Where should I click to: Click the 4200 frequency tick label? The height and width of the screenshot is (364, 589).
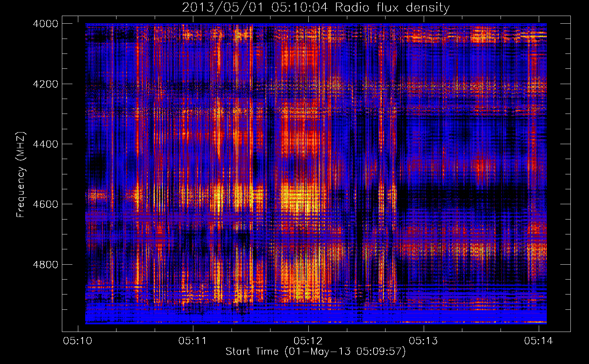click(x=46, y=84)
